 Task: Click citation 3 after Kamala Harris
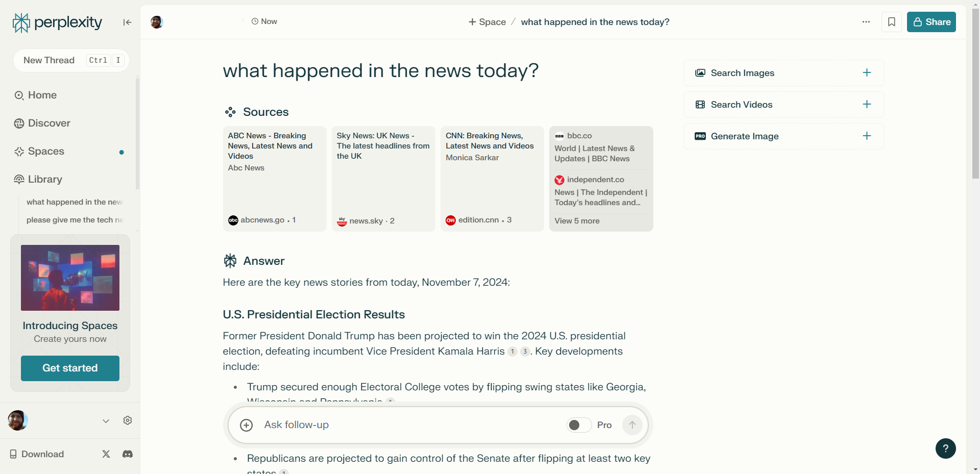(525, 352)
